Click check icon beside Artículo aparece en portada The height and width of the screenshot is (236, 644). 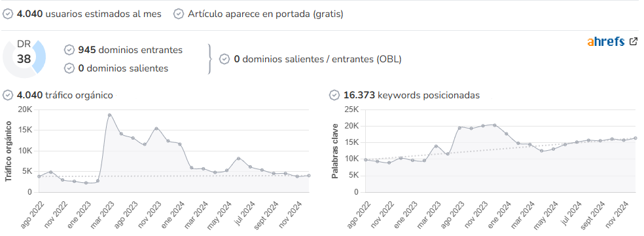pos(179,14)
